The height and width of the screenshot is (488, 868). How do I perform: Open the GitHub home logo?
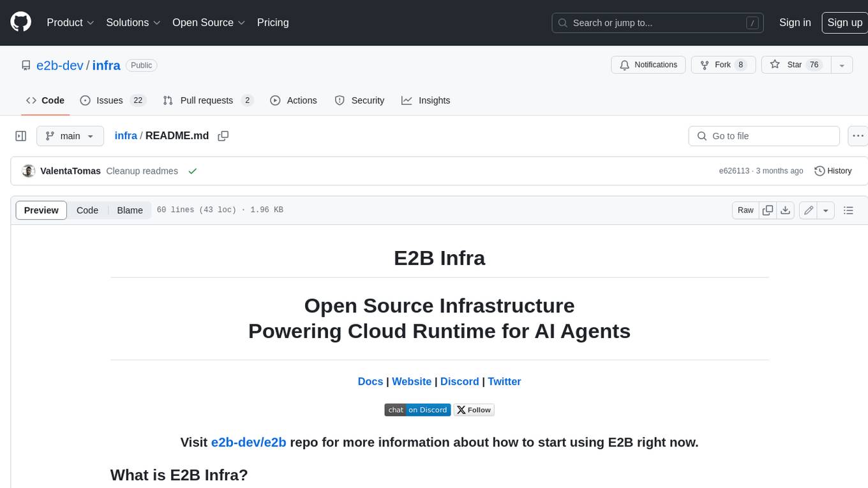pyautogui.click(x=20, y=22)
